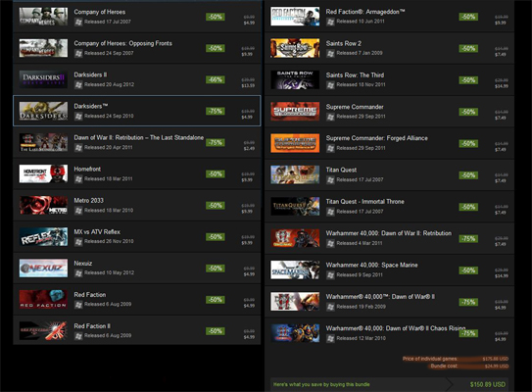Click the $150.89 USD bundle savings amount
Viewport: 532px width, 392px height.
(x=488, y=384)
